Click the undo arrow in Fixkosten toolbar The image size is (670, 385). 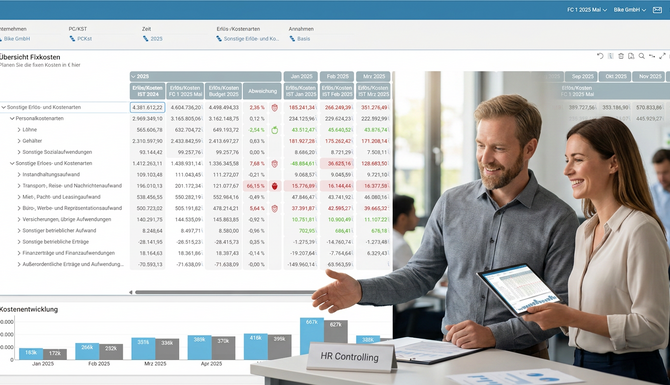600,56
